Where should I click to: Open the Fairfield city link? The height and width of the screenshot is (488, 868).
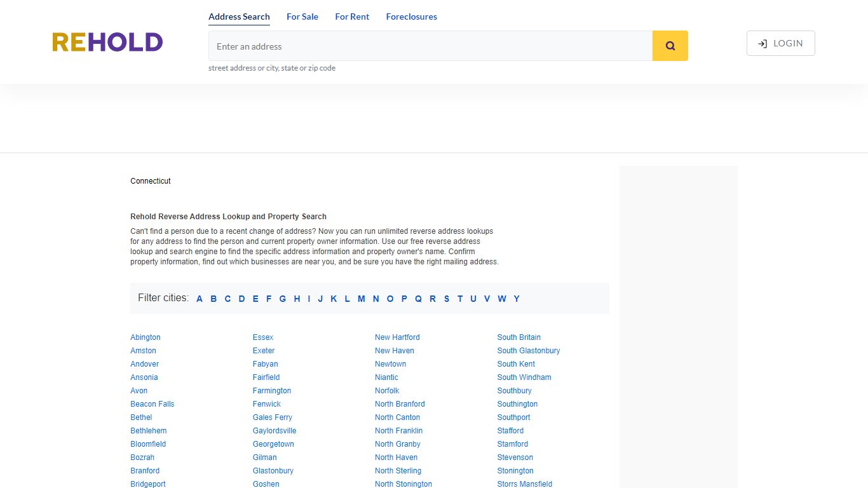[266, 377]
